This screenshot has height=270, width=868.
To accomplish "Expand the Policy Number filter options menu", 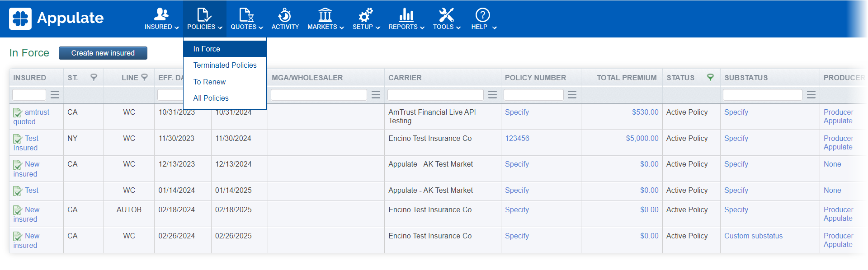I will (572, 95).
